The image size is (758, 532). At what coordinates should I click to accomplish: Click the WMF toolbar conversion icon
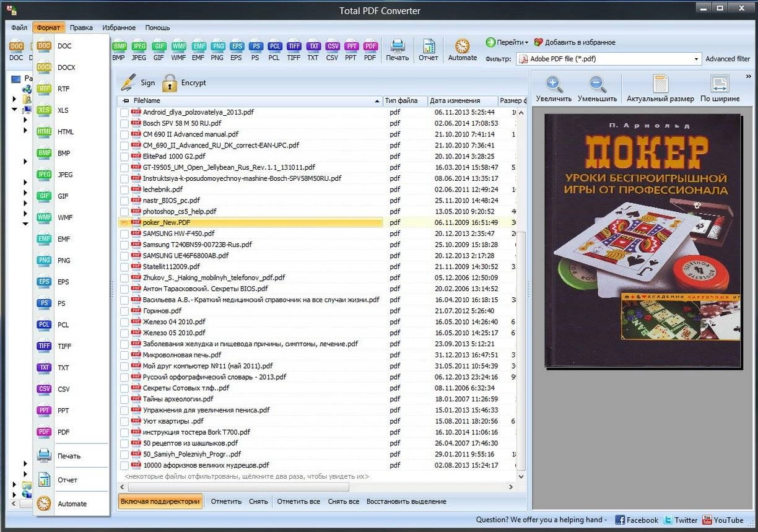pos(178,50)
